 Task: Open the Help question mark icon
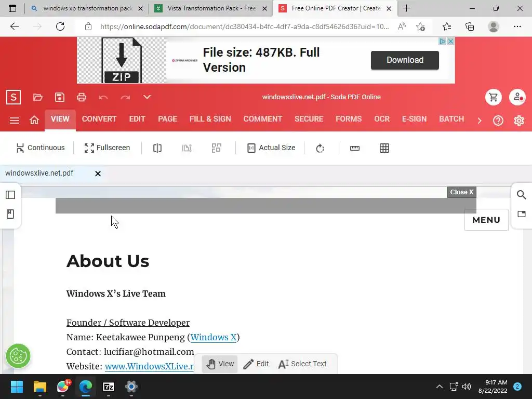(498, 121)
